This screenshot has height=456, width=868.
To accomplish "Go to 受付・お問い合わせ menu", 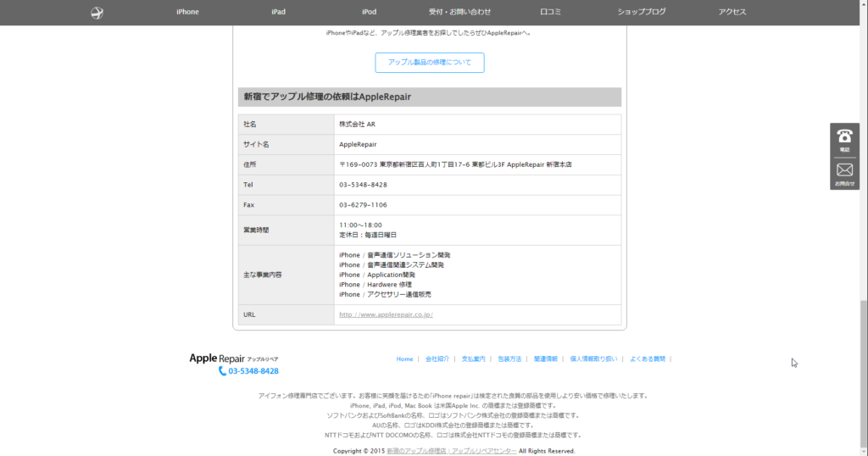I will click(460, 12).
